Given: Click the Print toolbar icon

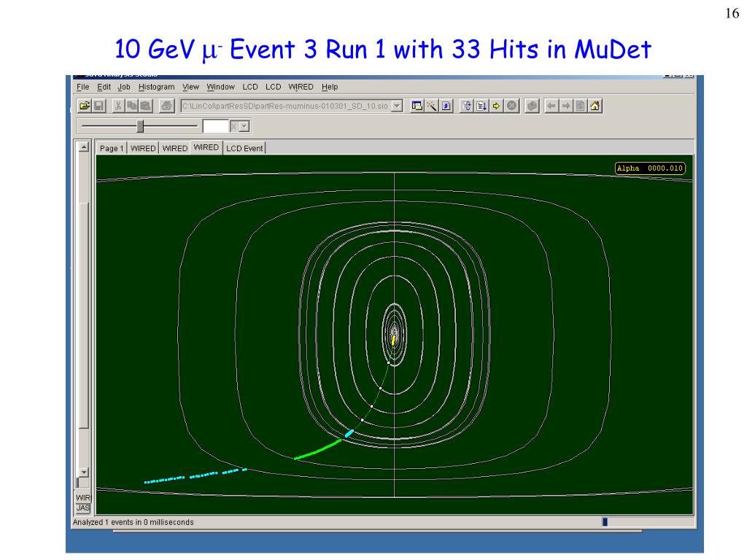Looking at the screenshot, I should 166,106.
